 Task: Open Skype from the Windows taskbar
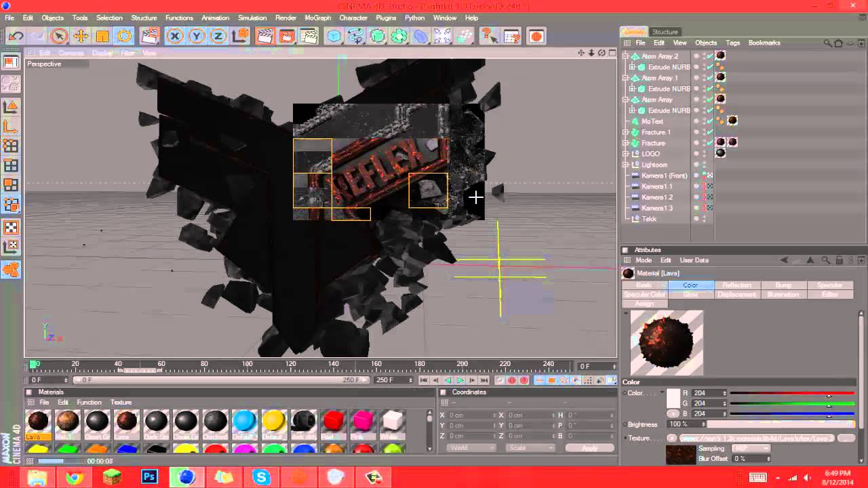click(x=261, y=477)
